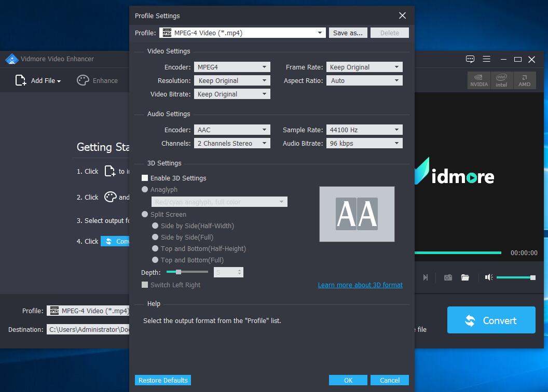Click the Vidmore Video Enhancer logo icon
548x392 pixels.
pos(11,59)
